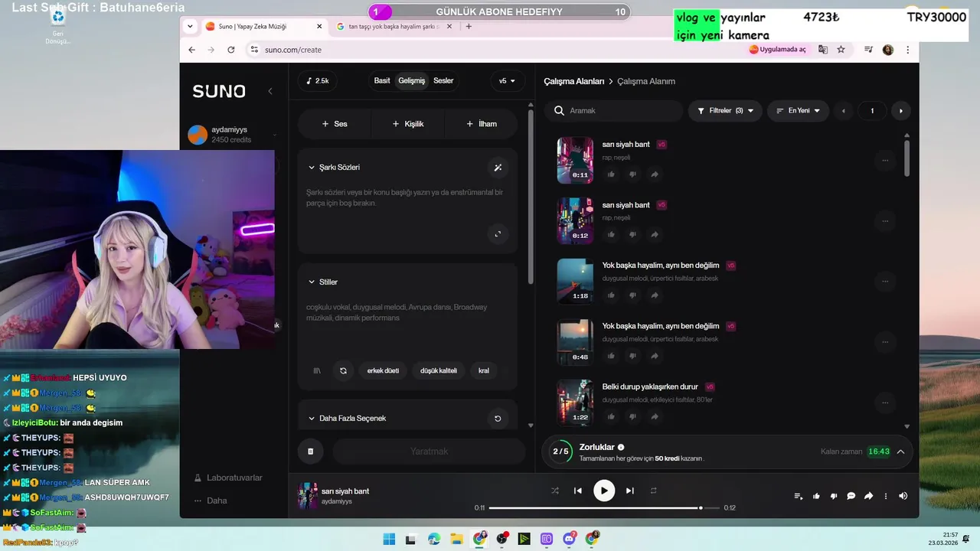Collapse the Suno sidebar with chevron

click(x=269, y=91)
